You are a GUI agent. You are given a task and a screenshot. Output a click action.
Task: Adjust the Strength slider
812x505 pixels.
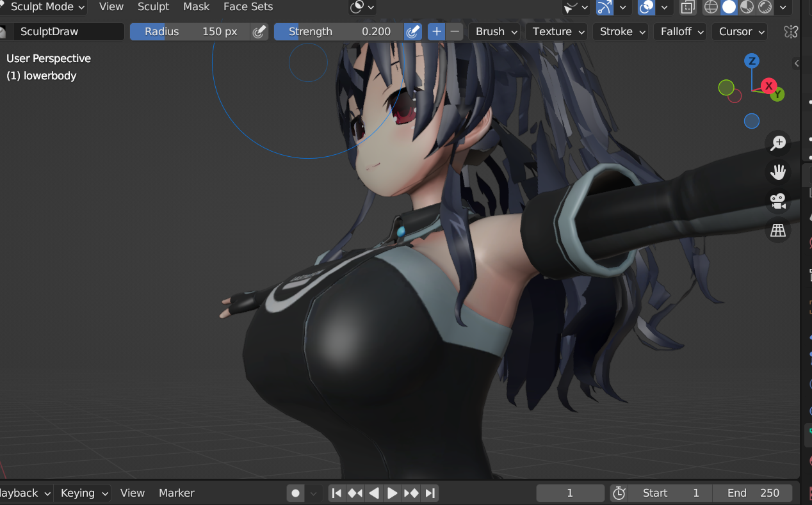[339, 31]
